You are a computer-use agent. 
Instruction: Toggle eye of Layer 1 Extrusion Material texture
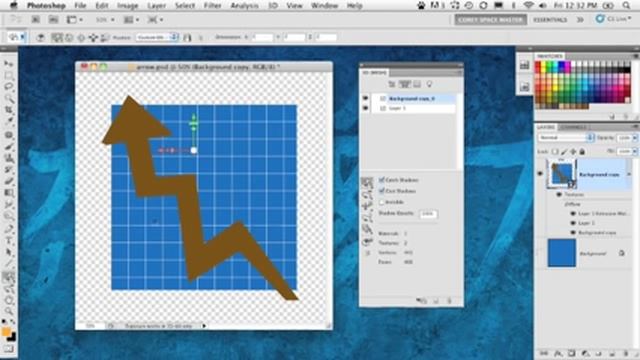[573, 213]
